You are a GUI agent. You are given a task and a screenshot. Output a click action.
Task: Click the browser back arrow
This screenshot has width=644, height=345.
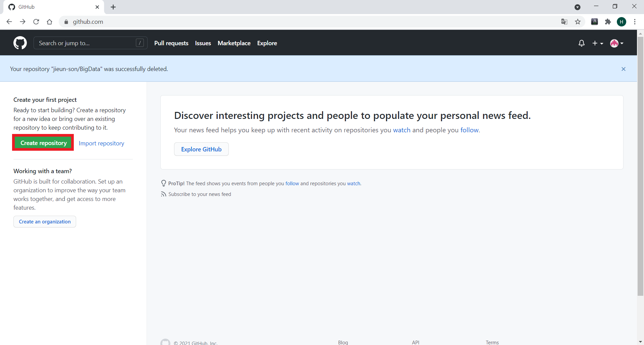tap(9, 22)
